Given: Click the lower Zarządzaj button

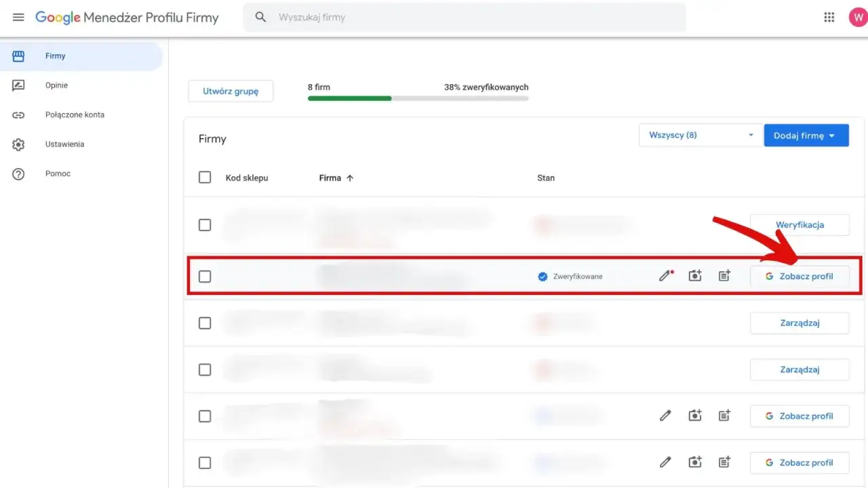Looking at the screenshot, I should tap(800, 370).
